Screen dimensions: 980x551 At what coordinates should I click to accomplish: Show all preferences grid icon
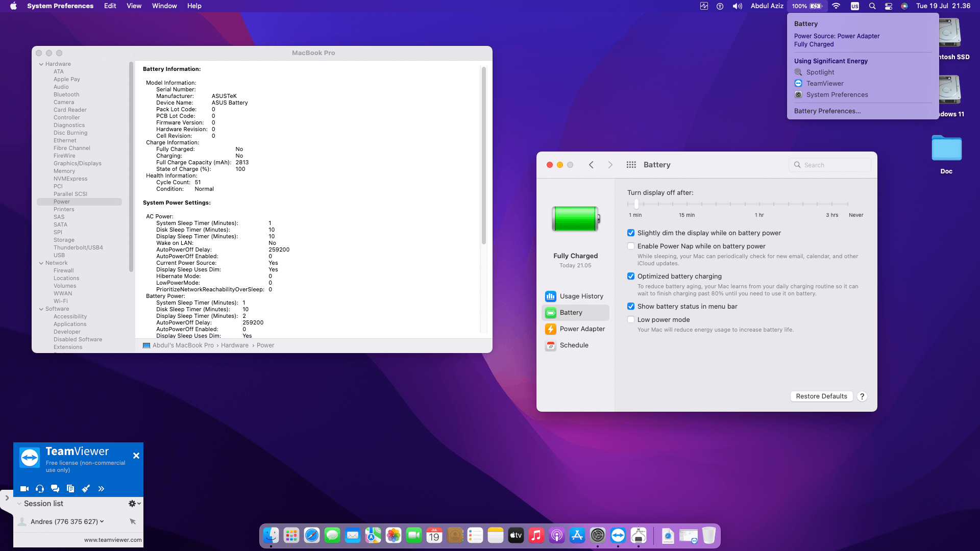(x=631, y=165)
